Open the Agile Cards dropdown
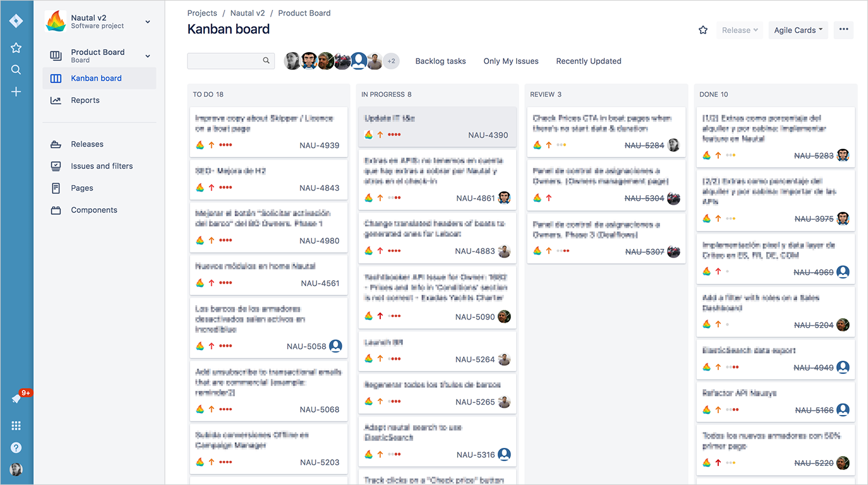The image size is (868, 485). pyautogui.click(x=799, y=30)
